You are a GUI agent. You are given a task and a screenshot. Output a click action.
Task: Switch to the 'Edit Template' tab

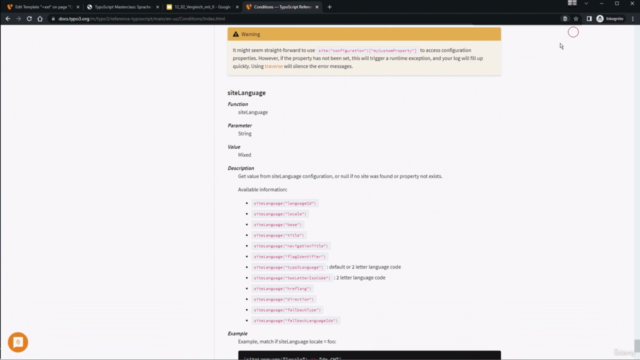pos(42,7)
